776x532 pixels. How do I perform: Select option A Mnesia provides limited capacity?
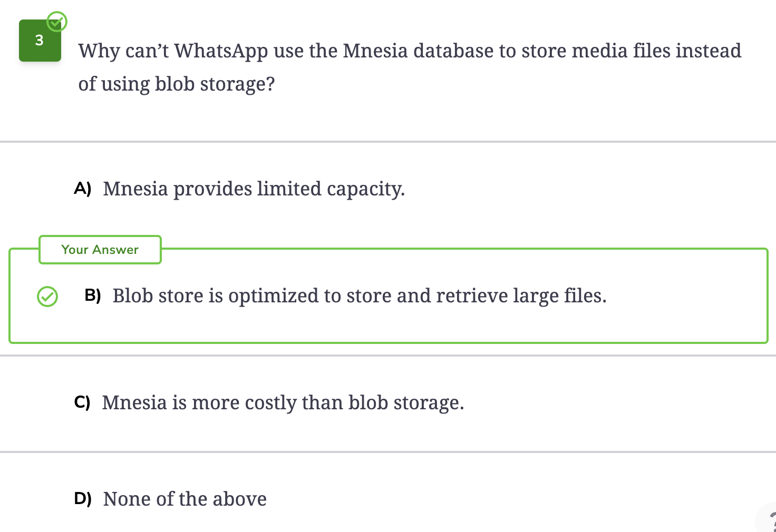pos(239,189)
